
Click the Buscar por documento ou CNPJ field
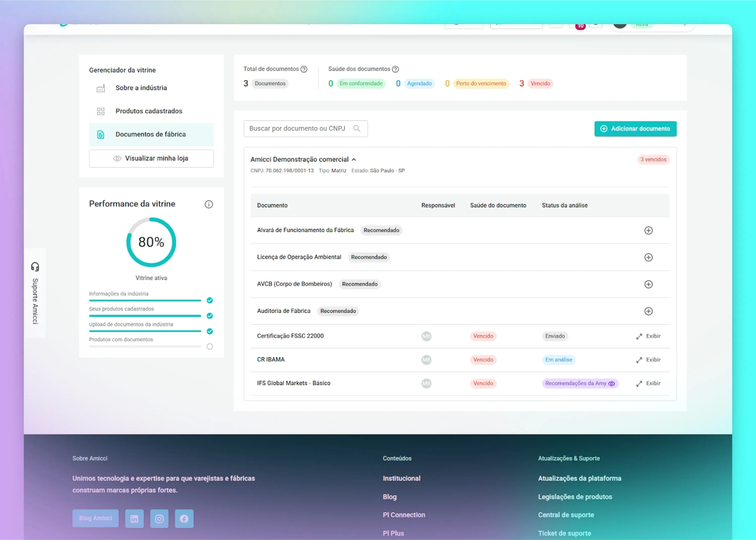[x=297, y=129]
